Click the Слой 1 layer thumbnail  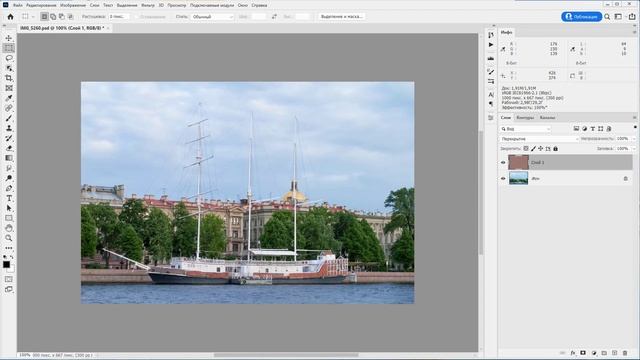[x=518, y=162]
